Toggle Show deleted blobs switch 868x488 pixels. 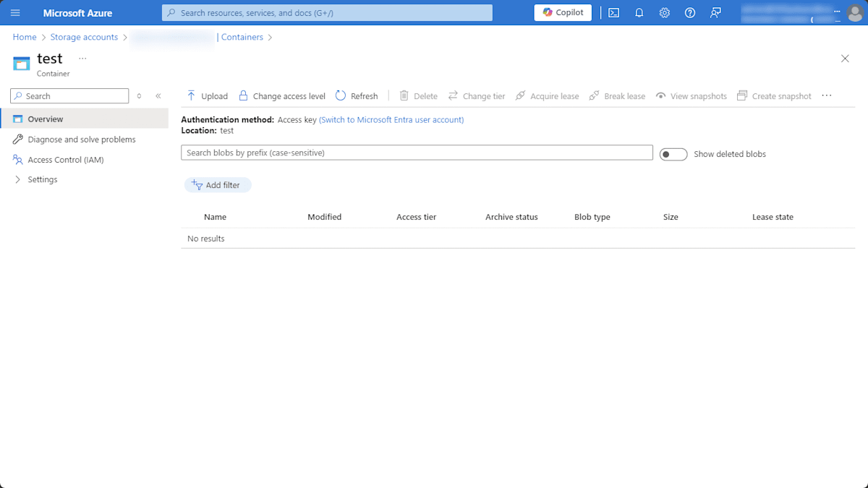[x=673, y=154]
